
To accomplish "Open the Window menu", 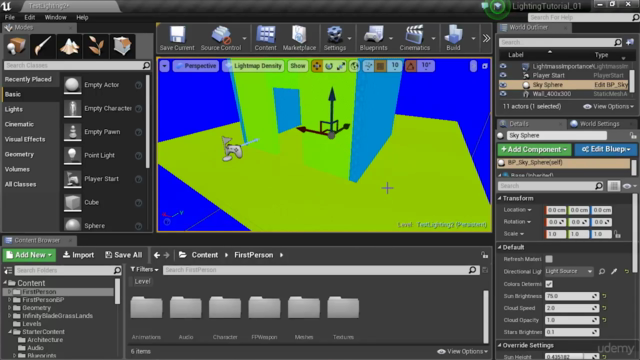I will click(56, 18).
